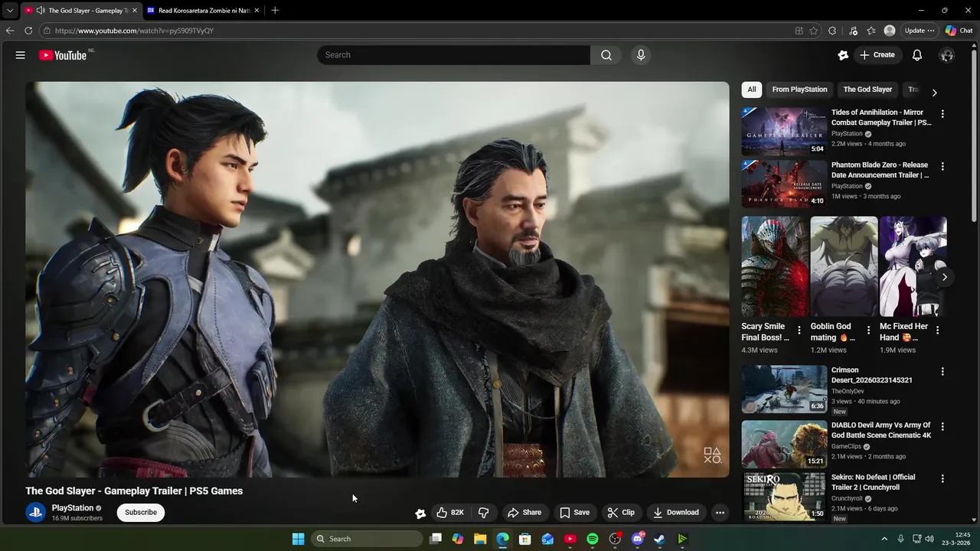The width and height of the screenshot is (980, 551).
Task: Select the All filter chip
Action: click(752, 90)
